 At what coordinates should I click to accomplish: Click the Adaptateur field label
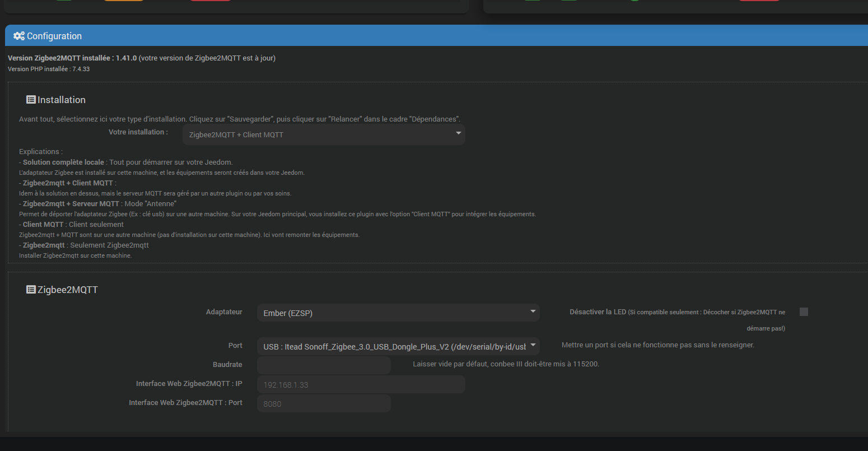point(224,312)
